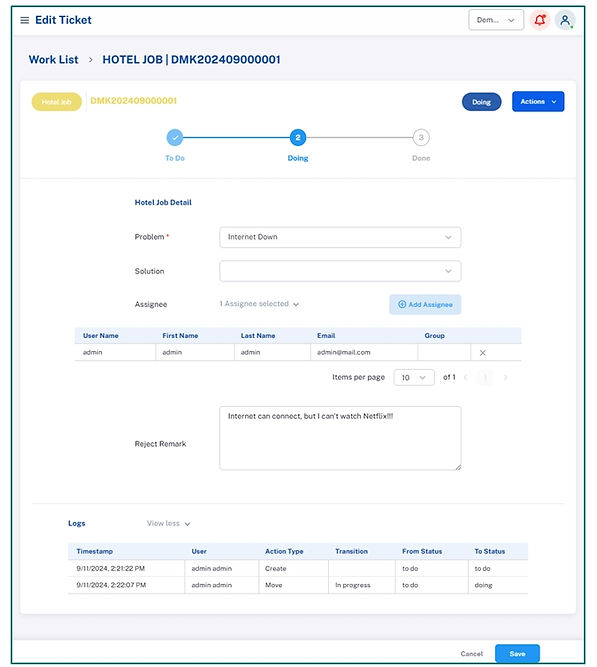This screenshot has height=667, width=597.
Task: Expand the 1 Assignee selected dropdown
Action: [x=259, y=304]
